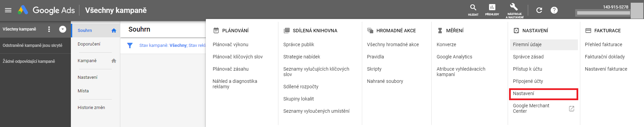This screenshot has height=127, width=644.
Task: Click the refresh icon in header
Action: pos(539,10)
